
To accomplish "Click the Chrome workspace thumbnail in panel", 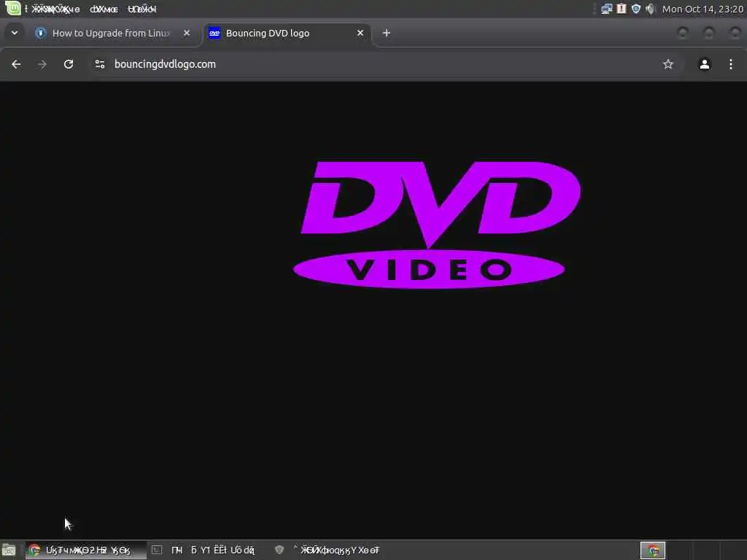I will [x=653, y=551].
